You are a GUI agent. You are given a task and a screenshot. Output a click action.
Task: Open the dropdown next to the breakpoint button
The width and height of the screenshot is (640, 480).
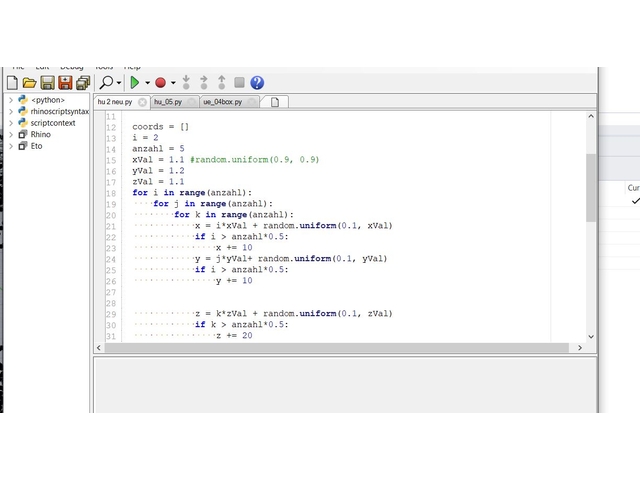[x=173, y=83]
